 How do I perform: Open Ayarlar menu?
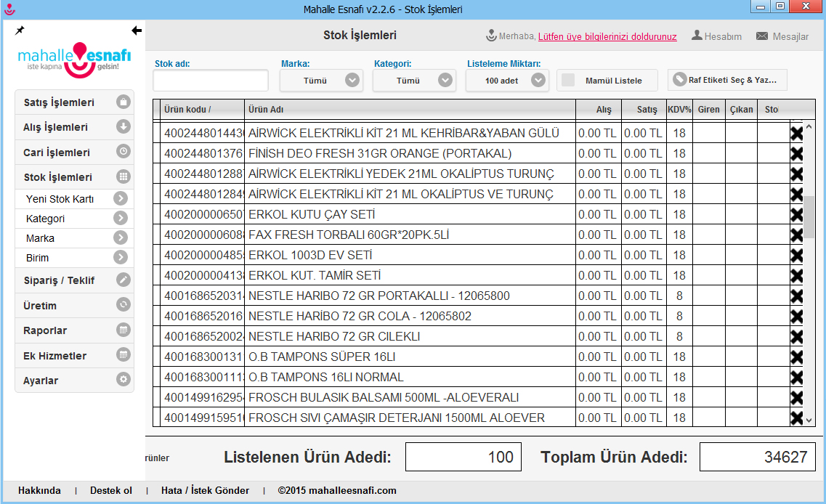(x=74, y=381)
